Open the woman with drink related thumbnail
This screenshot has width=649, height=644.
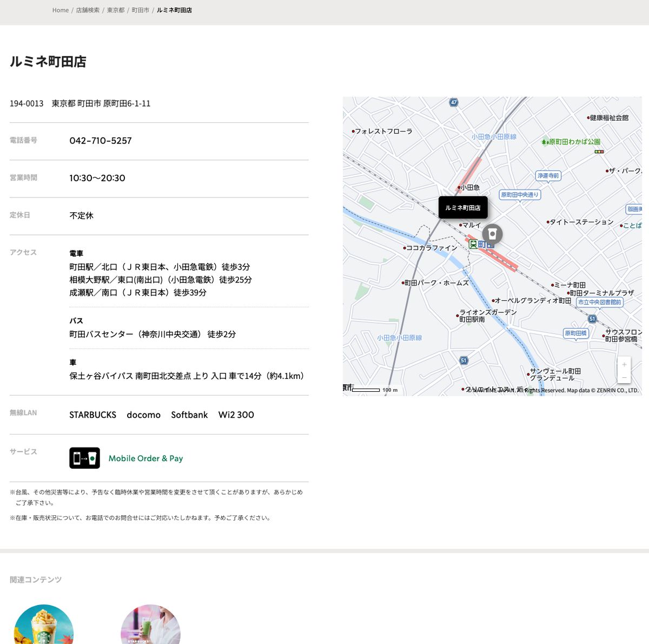[x=150, y=625]
